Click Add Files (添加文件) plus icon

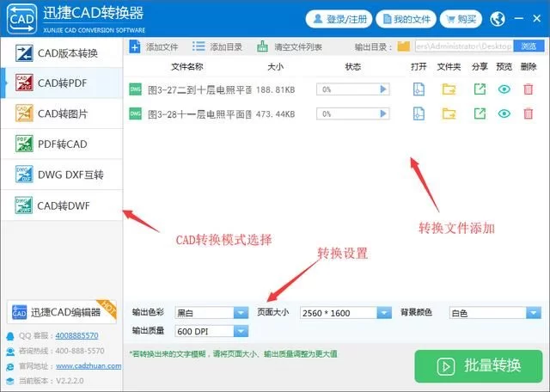point(135,46)
